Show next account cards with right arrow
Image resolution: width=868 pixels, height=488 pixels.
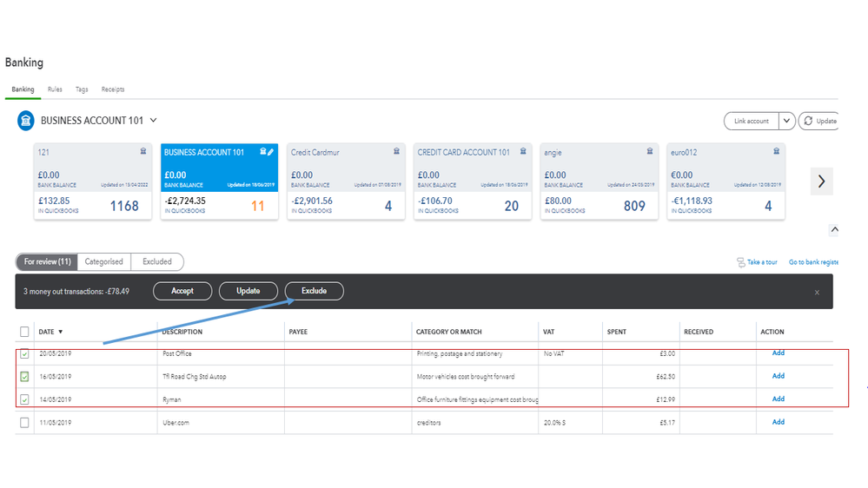[821, 181]
